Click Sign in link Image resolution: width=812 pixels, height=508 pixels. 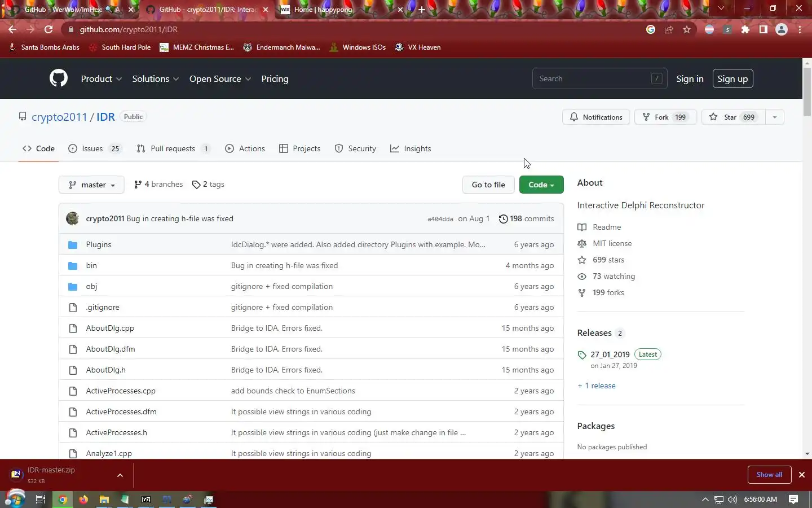click(x=690, y=78)
